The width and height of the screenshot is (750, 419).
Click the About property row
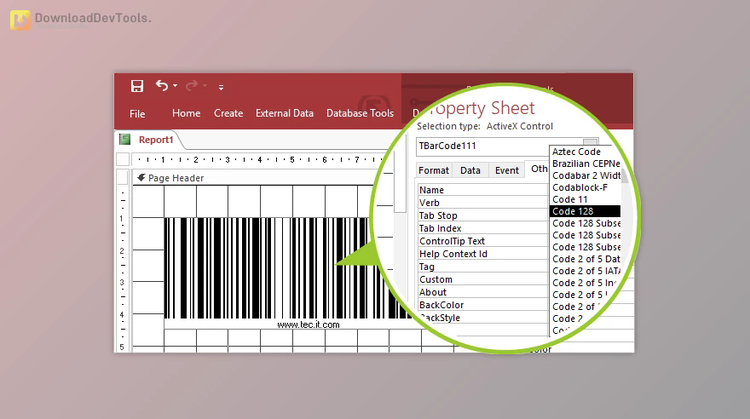[x=482, y=292]
